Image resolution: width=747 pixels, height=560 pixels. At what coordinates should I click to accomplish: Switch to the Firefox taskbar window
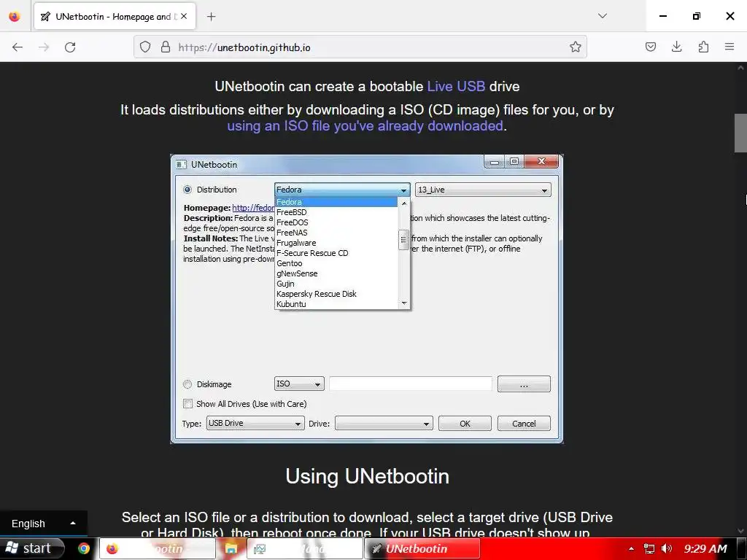coord(158,548)
